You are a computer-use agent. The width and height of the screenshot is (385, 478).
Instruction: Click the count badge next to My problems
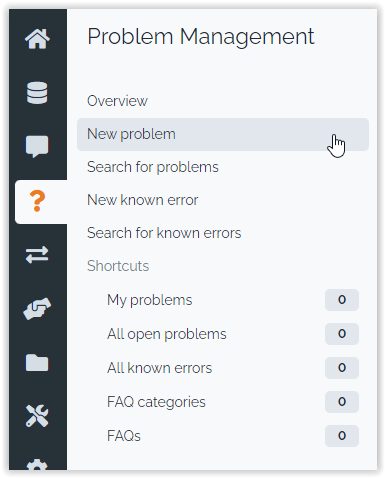(342, 300)
